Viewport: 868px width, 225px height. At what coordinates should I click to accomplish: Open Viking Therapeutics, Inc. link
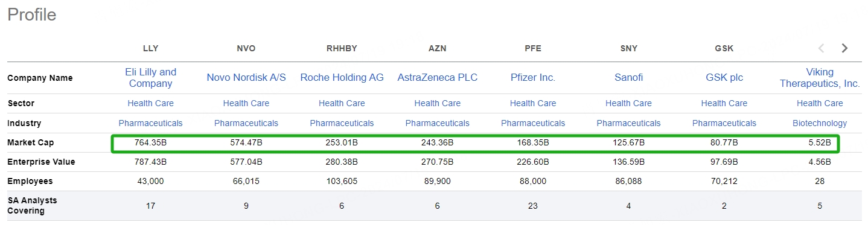tap(820, 78)
